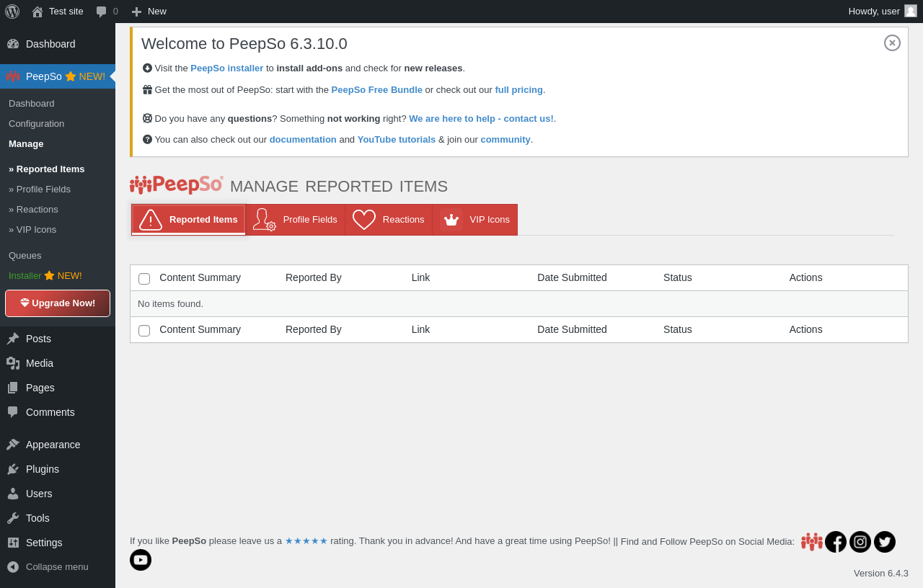Check the select-all checkbox in table header

pos(144,279)
